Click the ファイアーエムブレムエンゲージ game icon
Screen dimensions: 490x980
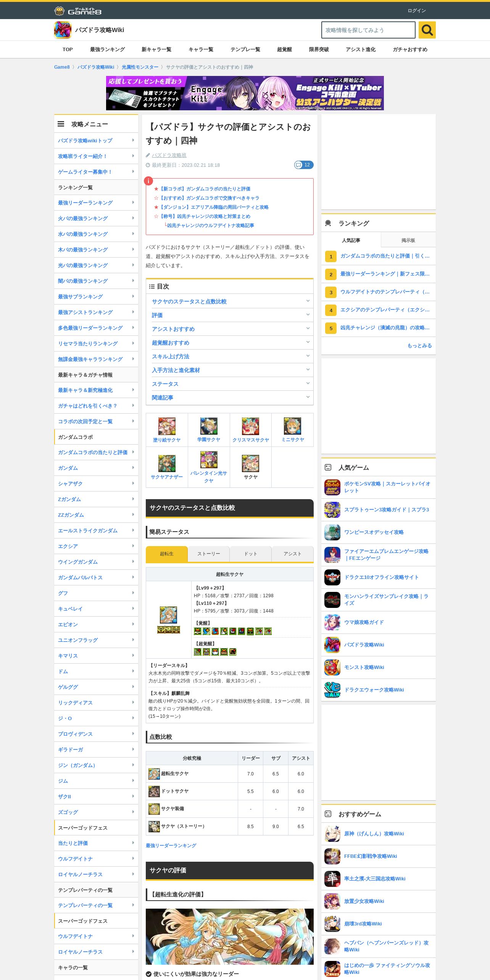point(332,555)
